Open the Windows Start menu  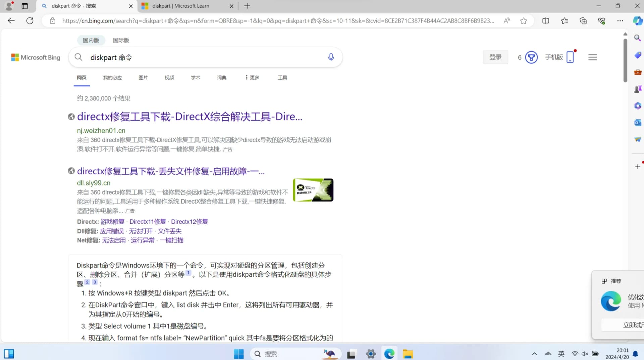click(239, 354)
